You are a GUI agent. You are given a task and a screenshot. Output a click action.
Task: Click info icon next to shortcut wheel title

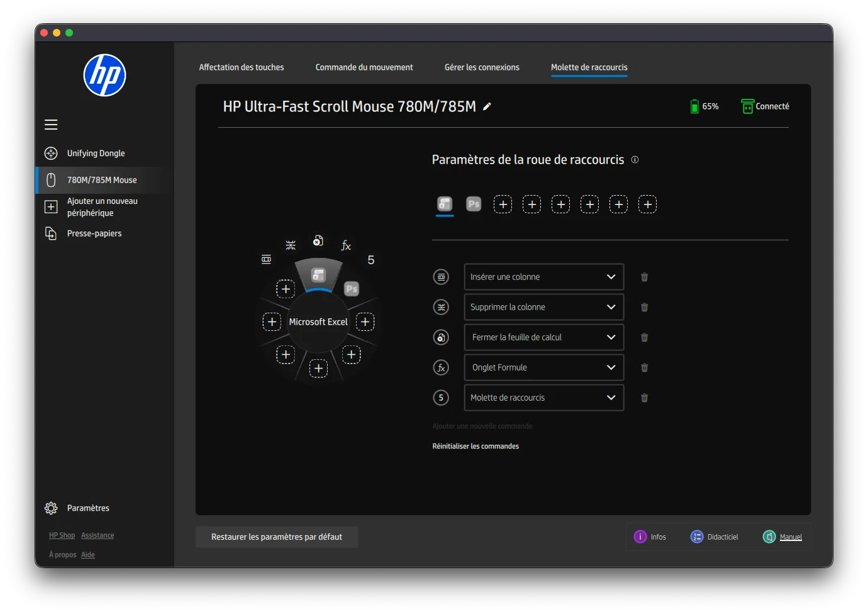pos(635,160)
